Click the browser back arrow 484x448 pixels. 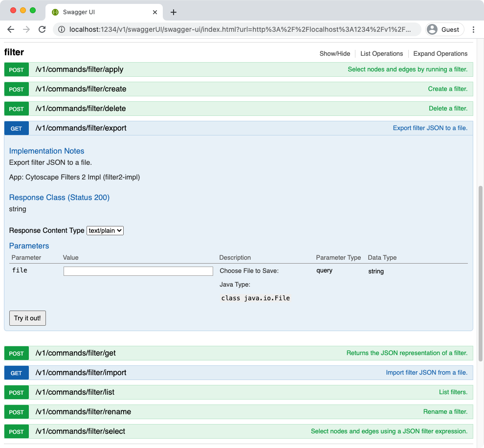[x=11, y=29]
